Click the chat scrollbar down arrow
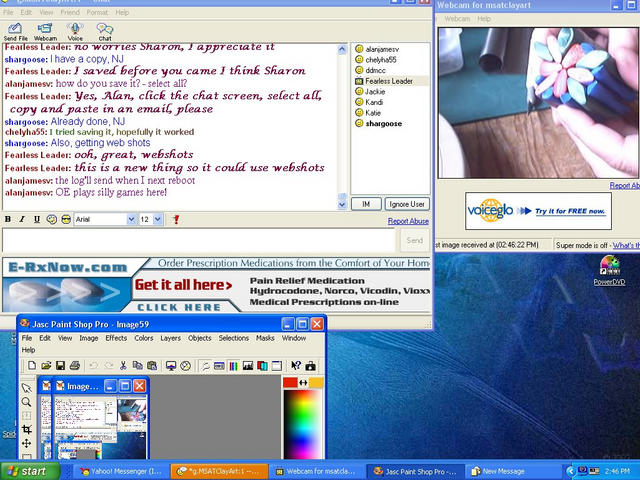This screenshot has height=480, width=640. tap(342, 204)
